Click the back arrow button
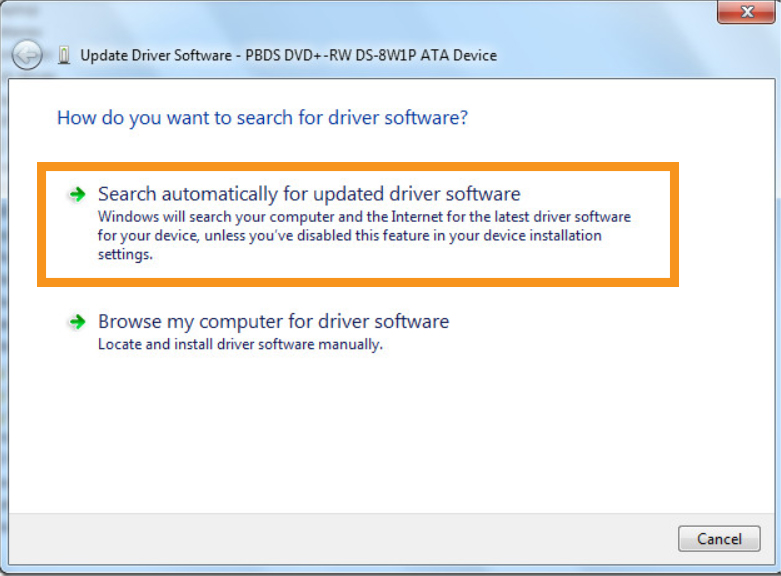Image resolution: width=781 pixels, height=576 pixels. 27,55
